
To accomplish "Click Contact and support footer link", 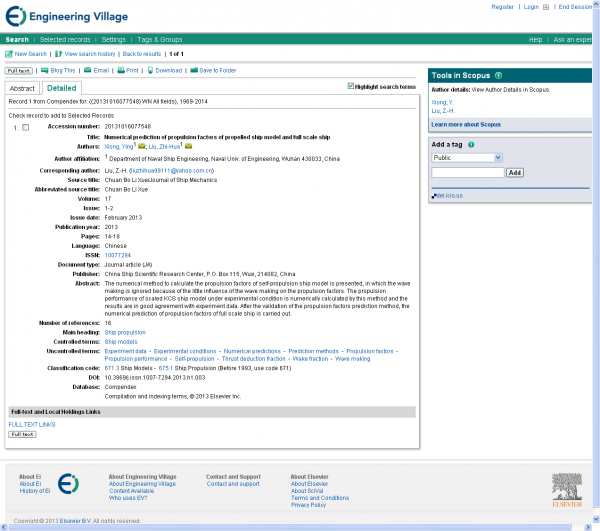I will pos(233,484).
